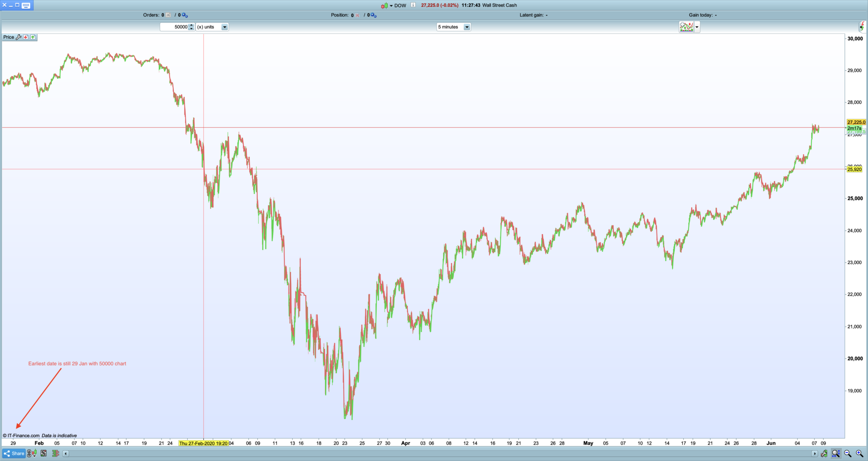
Task: Open the Price panel wrench settings
Action: 19,37
